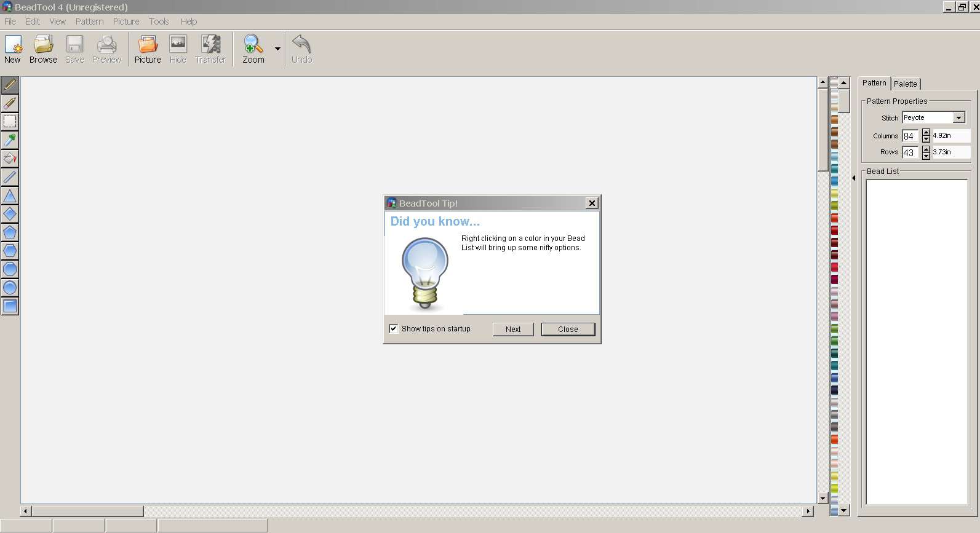Choose the Hexagon shape tool
This screenshot has width=980, height=533.
(10, 251)
